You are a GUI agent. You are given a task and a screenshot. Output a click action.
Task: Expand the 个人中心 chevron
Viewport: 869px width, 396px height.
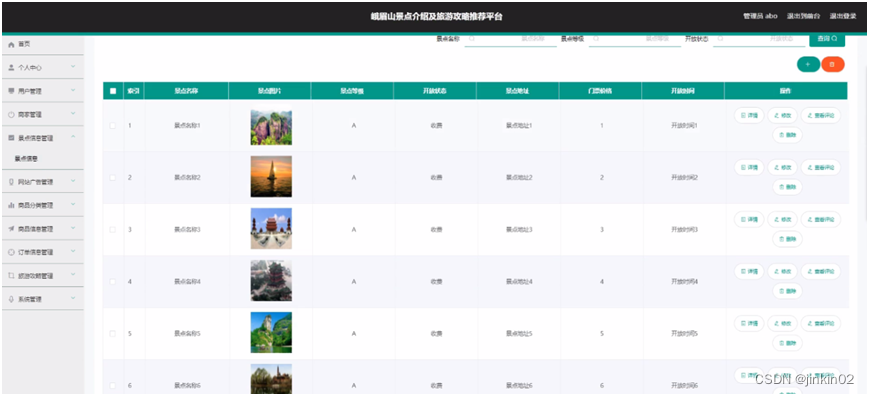point(73,67)
